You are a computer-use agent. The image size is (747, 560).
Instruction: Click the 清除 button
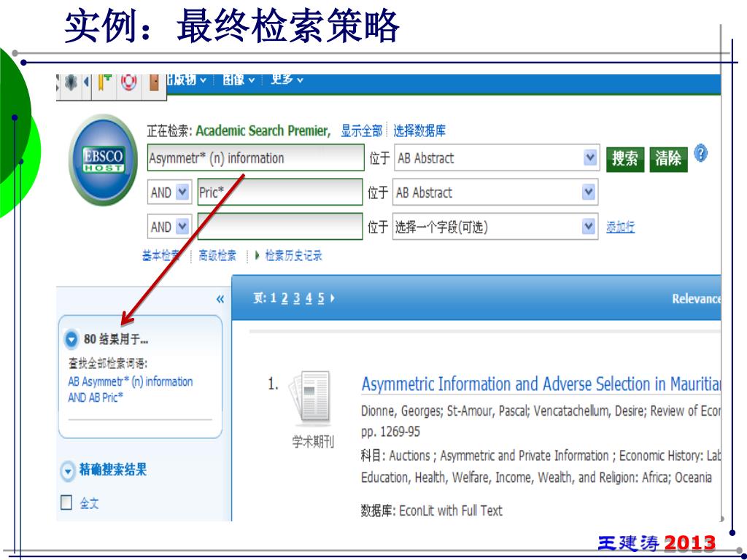(668, 158)
